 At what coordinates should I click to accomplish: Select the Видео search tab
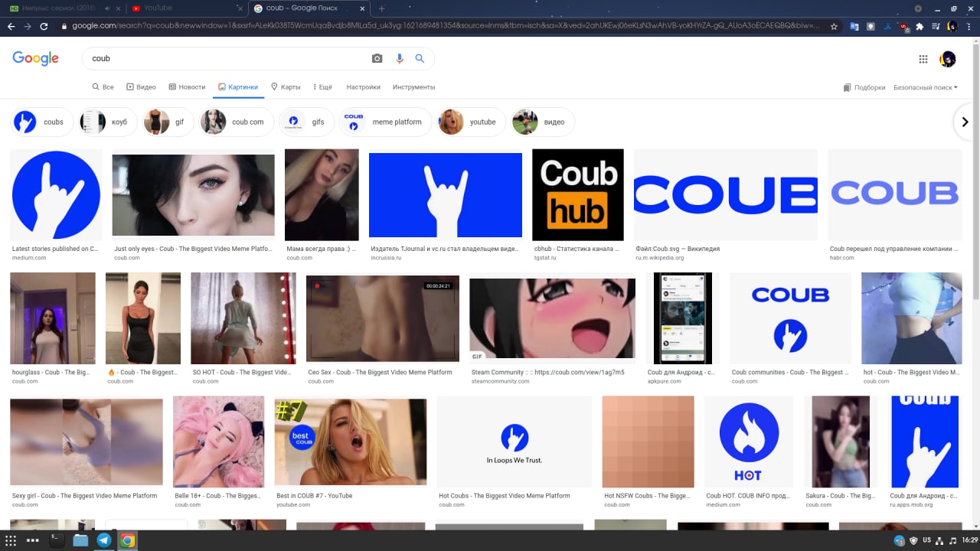tap(141, 87)
